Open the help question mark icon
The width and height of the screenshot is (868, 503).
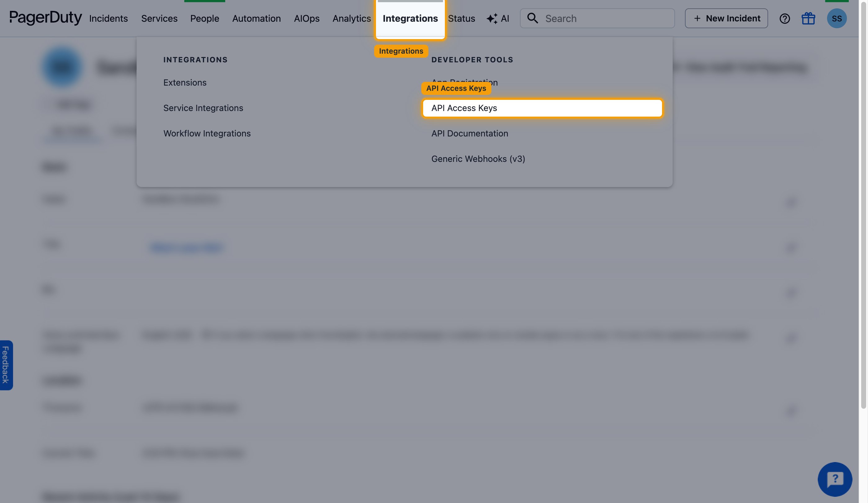click(784, 19)
